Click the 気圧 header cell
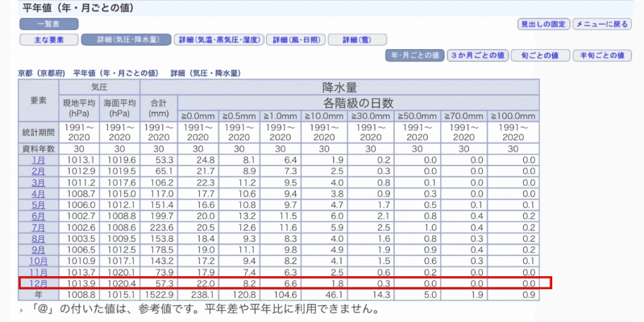This screenshot has width=644, height=322. [99, 87]
